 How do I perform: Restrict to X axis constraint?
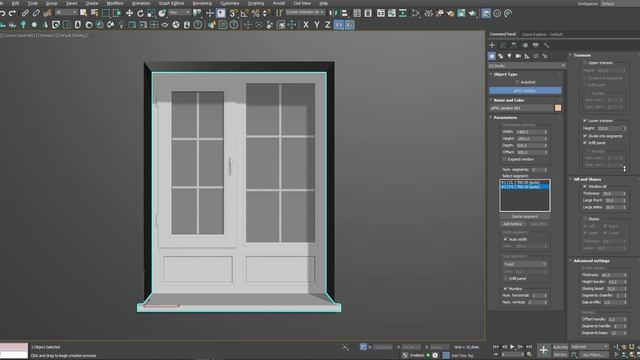(x=306, y=25)
